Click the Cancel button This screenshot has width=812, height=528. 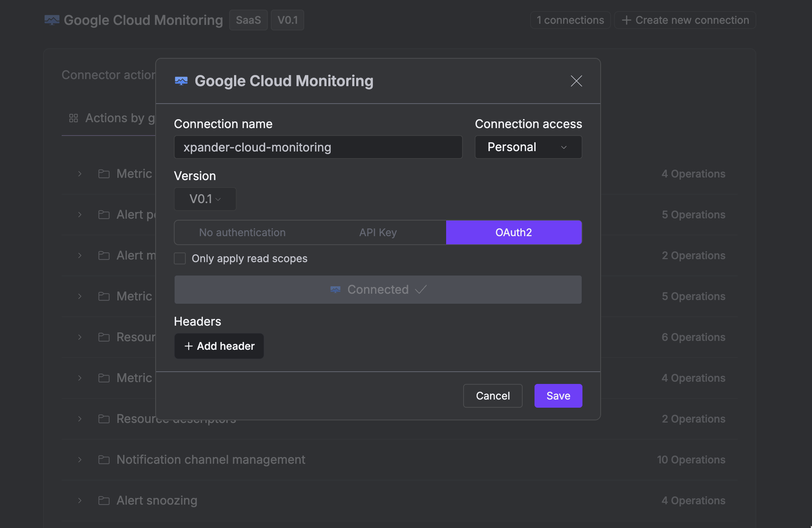(x=493, y=396)
